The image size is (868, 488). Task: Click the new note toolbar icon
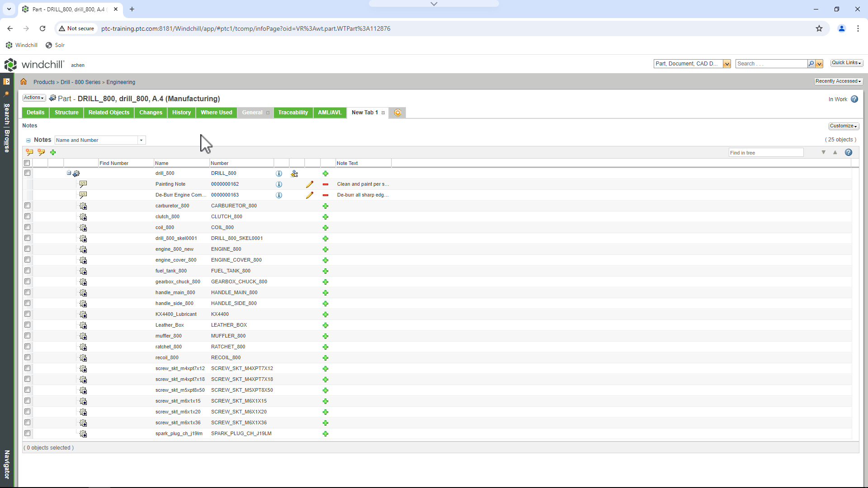(29, 152)
